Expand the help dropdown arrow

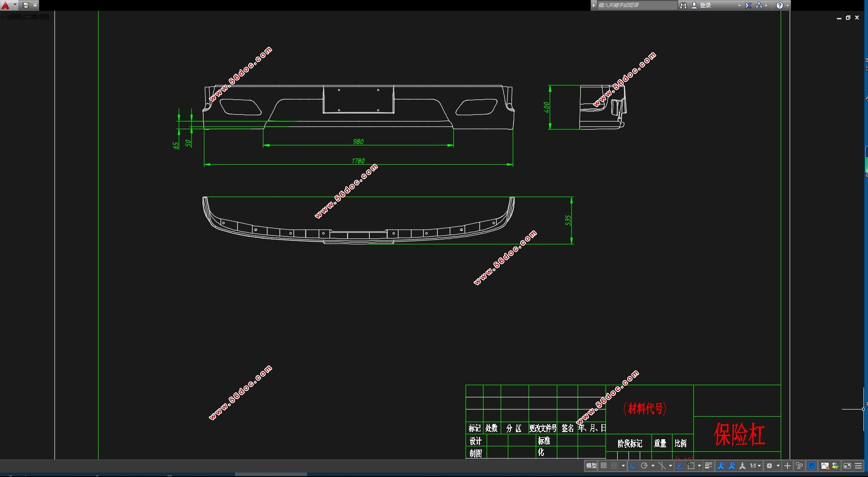pos(787,5)
